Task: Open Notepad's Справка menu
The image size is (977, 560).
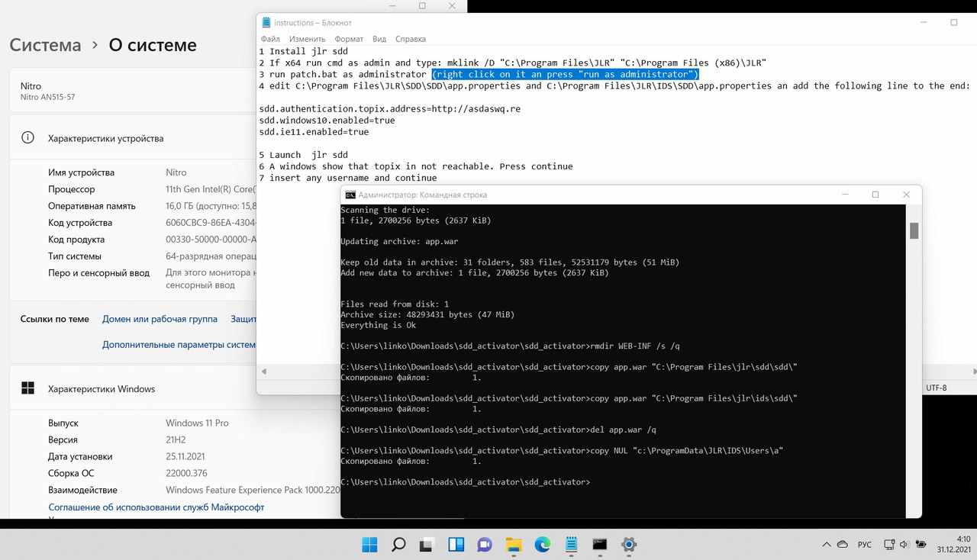Action: tap(411, 39)
